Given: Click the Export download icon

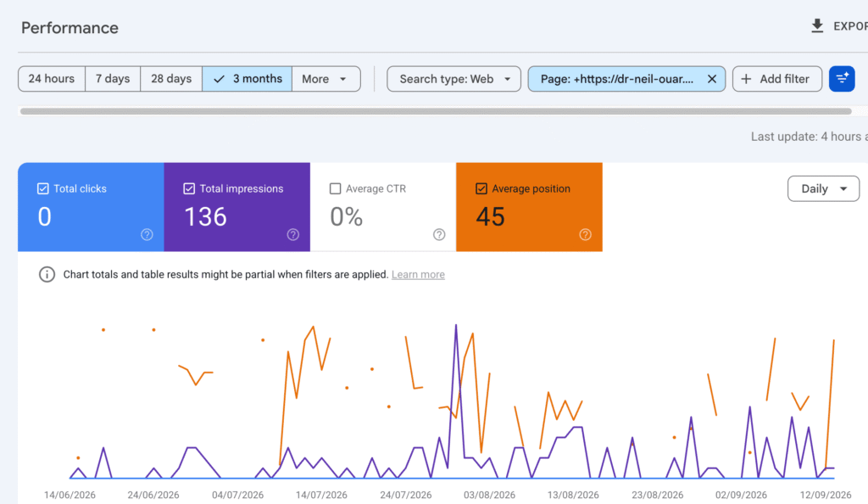Looking at the screenshot, I should 817,26.
